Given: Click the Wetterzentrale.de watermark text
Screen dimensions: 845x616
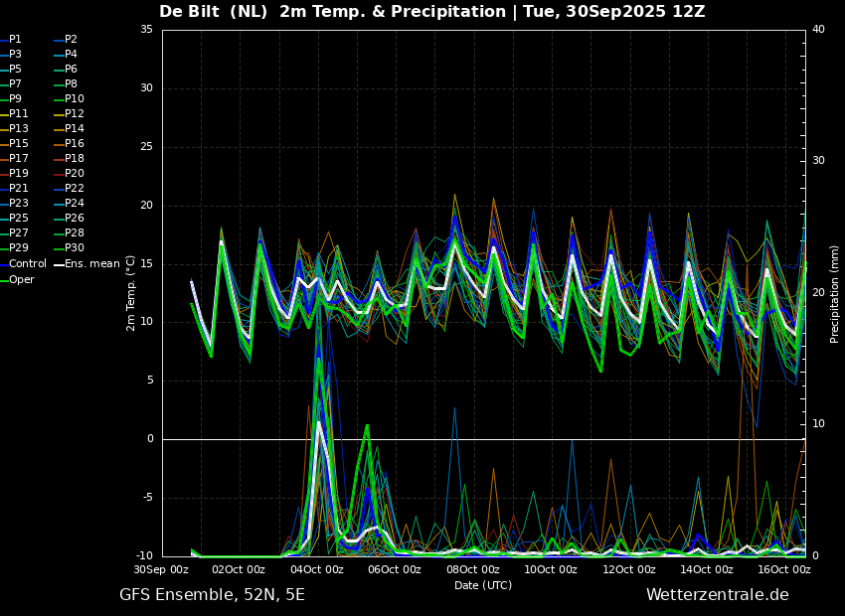Looking at the screenshot, I should [718, 595].
